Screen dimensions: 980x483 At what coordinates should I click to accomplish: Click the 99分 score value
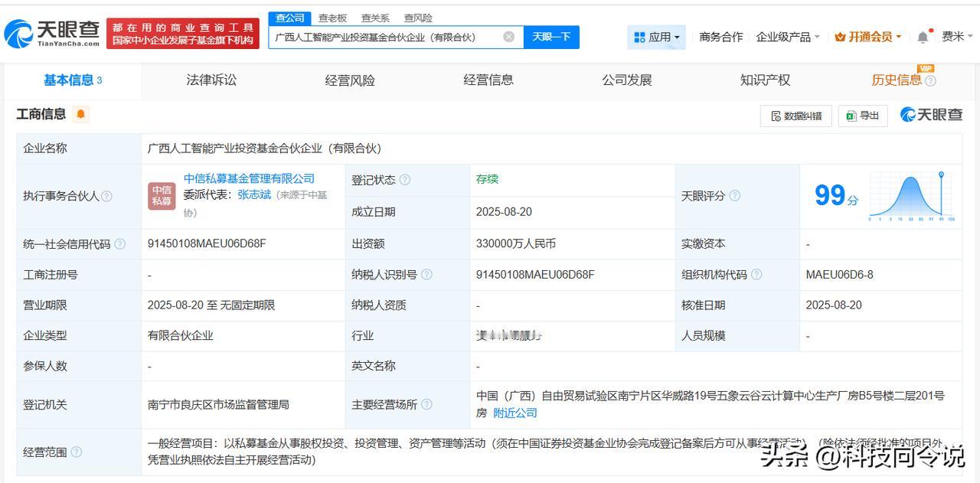click(836, 196)
